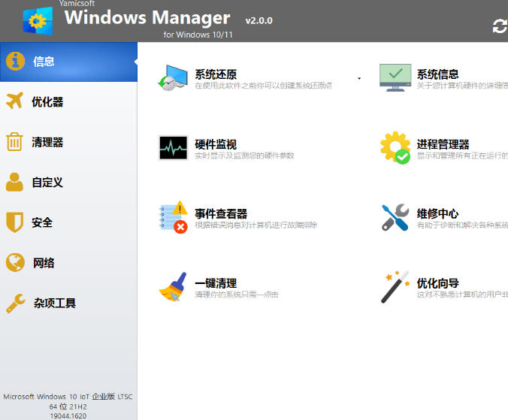Viewport: 508px width, 420px height.
Task: Launch 进程管理器 by its title
Action: click(x=443, y=144)
